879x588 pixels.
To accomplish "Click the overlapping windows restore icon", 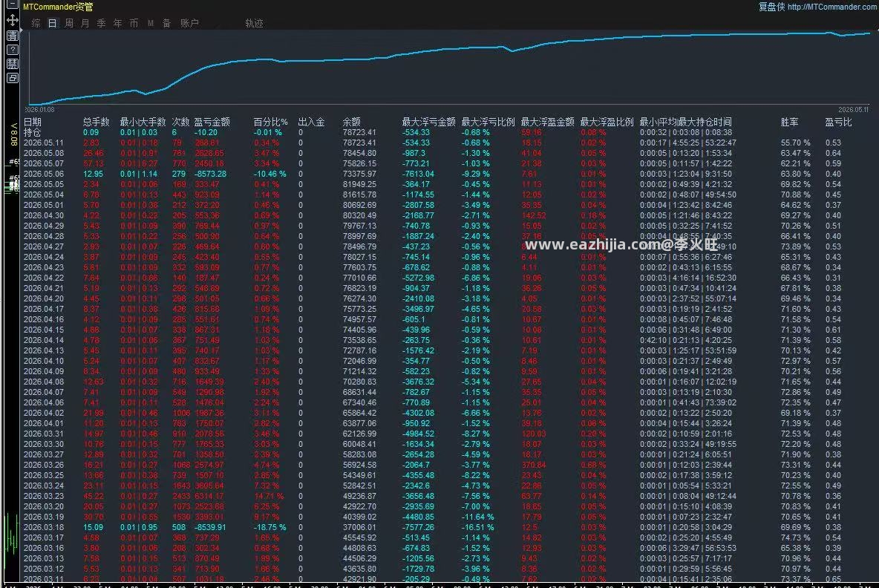I will click(x=13, y=78).
